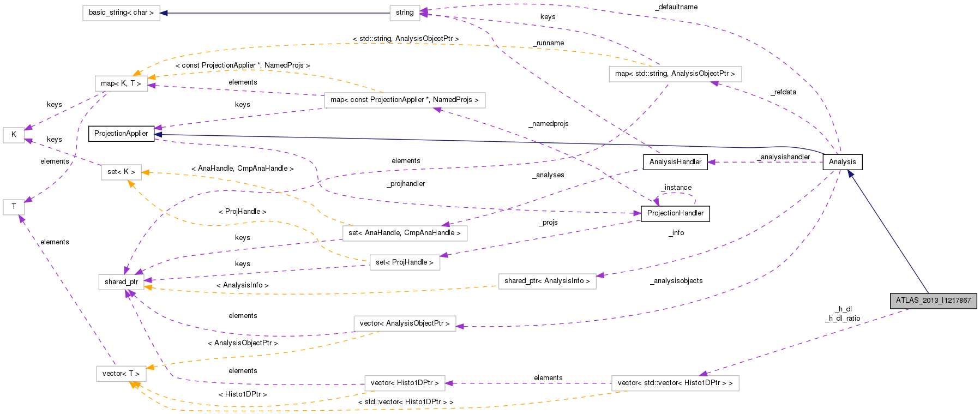Screen dimensions: 980x414
Task: Open the vector< Histo1DPtr > node
Action: [x=405, y=383]
